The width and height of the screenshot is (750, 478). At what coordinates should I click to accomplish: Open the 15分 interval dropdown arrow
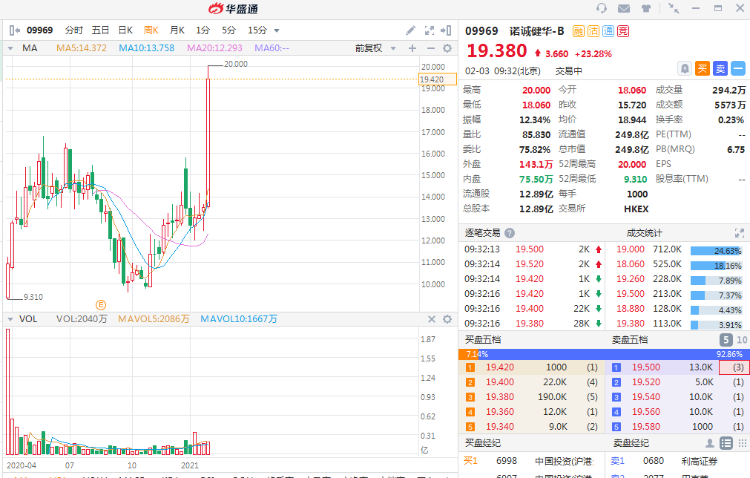[276, 31]
